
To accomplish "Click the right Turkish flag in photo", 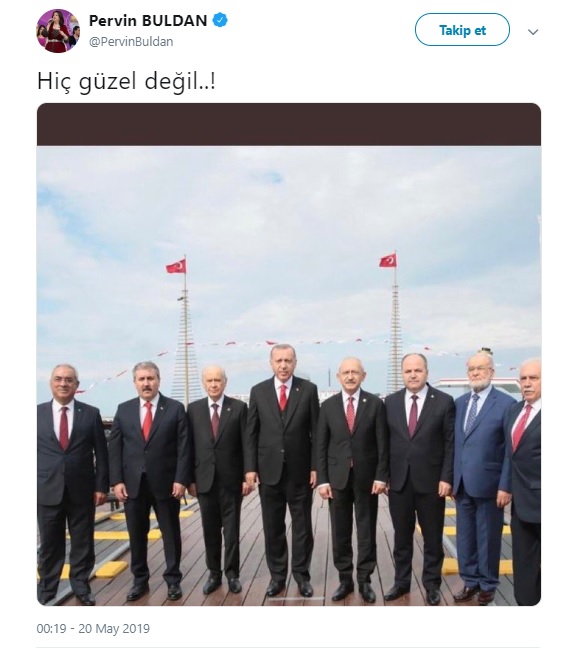I will (388, 261).
